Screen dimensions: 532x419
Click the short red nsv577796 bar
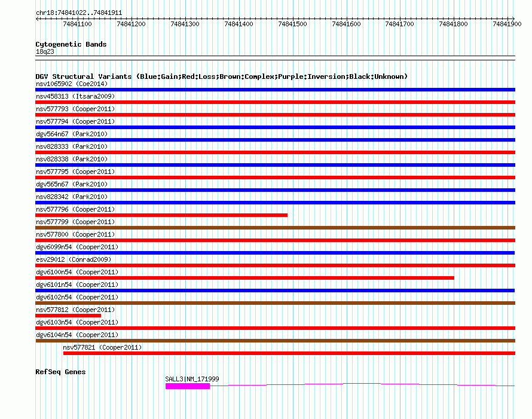click(x=161, y=215)
